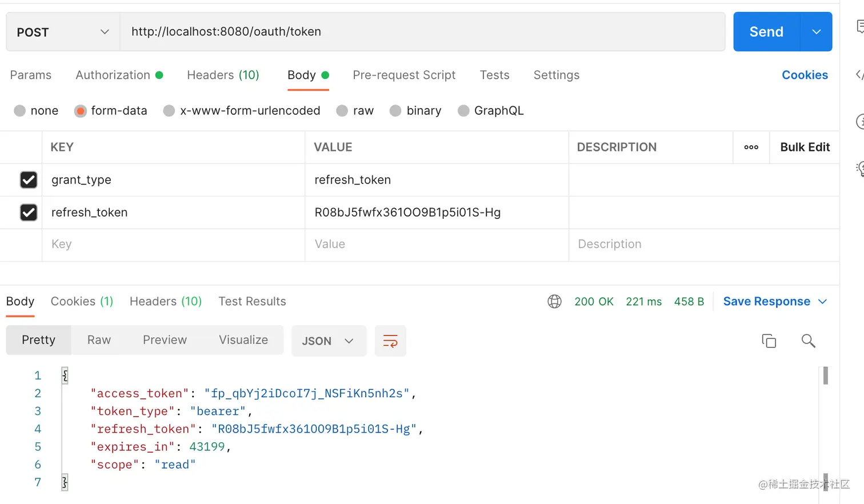Open column options three-dots icon

coord(751,147)
